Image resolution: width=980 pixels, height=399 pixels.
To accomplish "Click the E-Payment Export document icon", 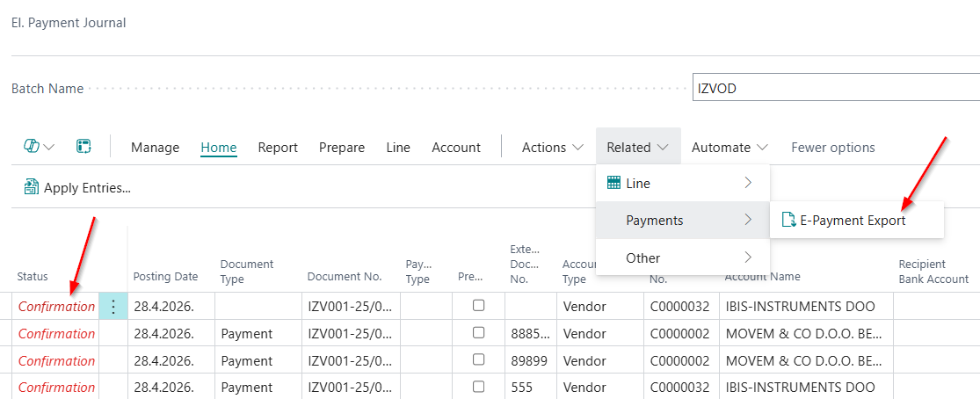I will pos(789,220).
